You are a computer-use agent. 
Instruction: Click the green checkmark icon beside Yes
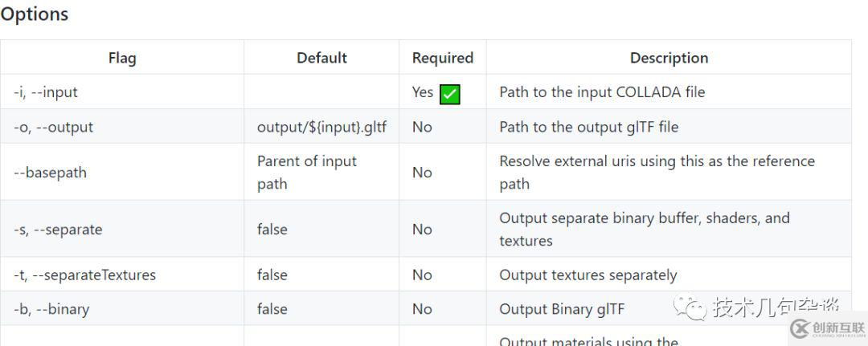coord(449,94)
